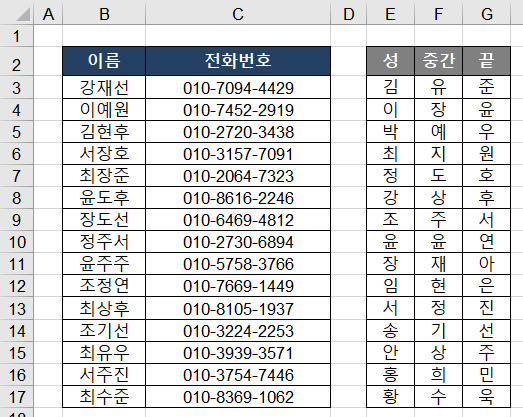The height and width of the screenshot is (417, 523).
Task: Select column E header
Action: coord(390,14)
